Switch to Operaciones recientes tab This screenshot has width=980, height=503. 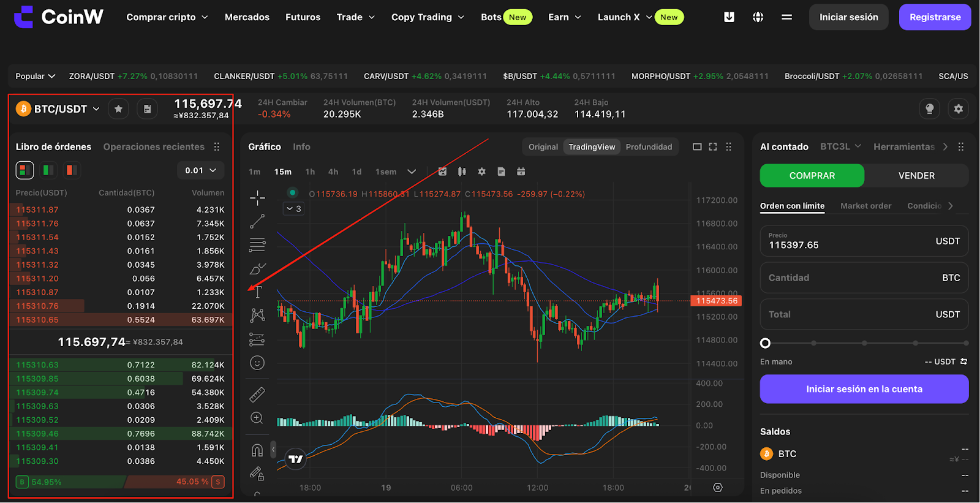[154, 147]
